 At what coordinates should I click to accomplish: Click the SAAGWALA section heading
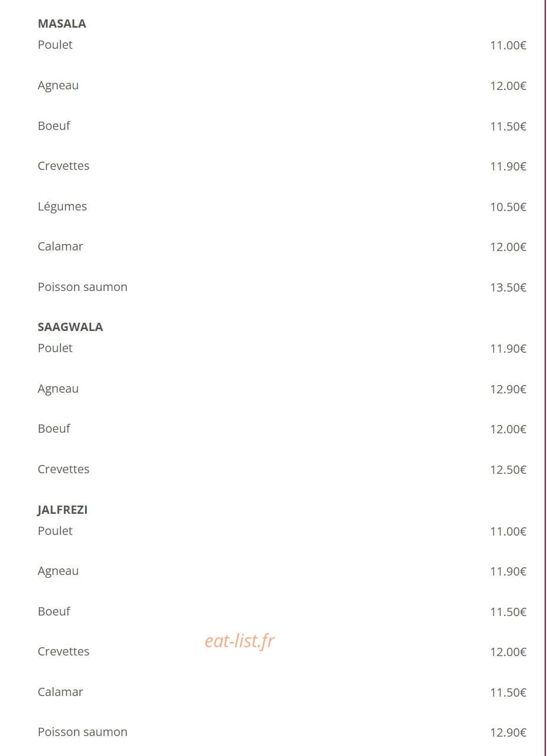(70, 327)
